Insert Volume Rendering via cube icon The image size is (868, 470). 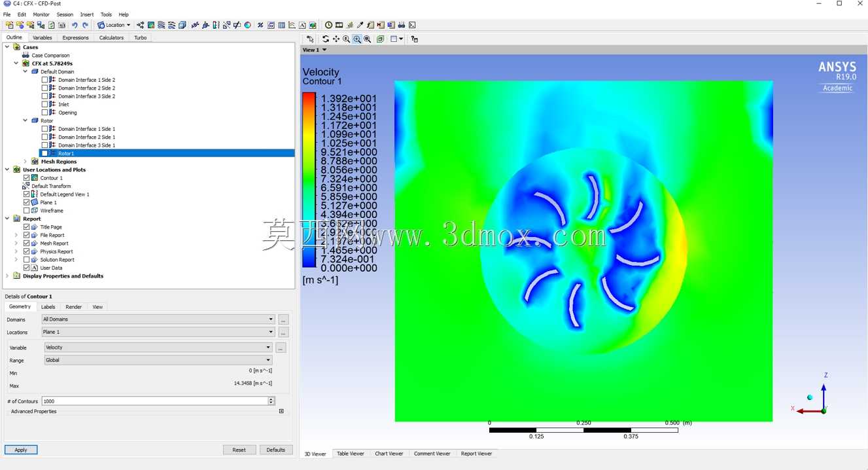[x=182, y=25]
